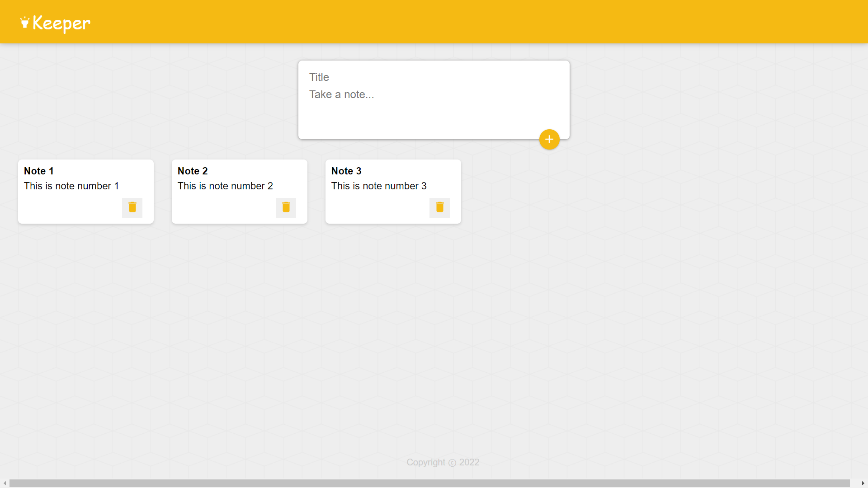Select the 'Note 1' heading
The width and height of the screenshot is (868, 488).
tap(39, 171)
